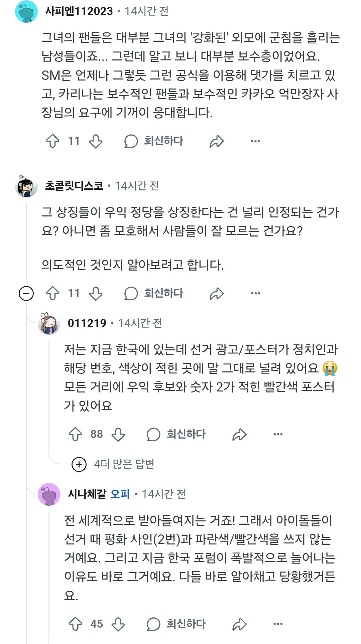The image size is (361, 644).
Task: Upvote 시나체갈's comment with 45 votes
Action: point(75,624)
